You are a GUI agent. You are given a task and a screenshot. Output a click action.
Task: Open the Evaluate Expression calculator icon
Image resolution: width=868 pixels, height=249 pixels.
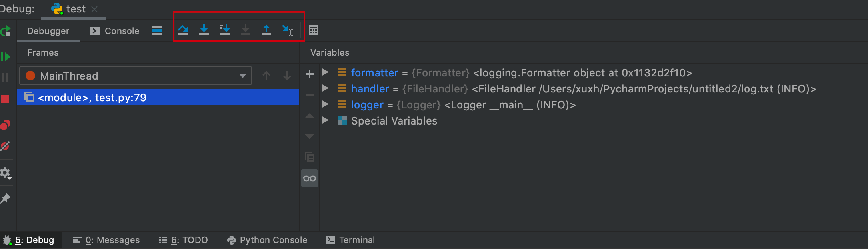tap(314, 30)
